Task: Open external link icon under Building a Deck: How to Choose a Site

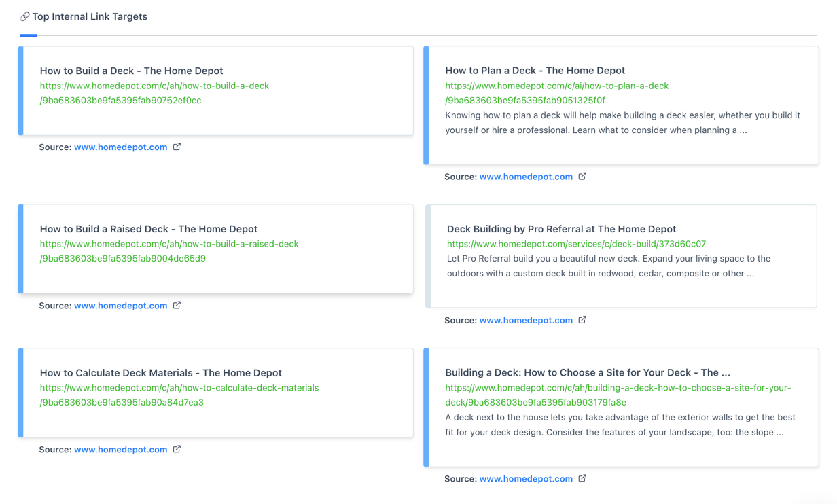Action: [582, 479]
